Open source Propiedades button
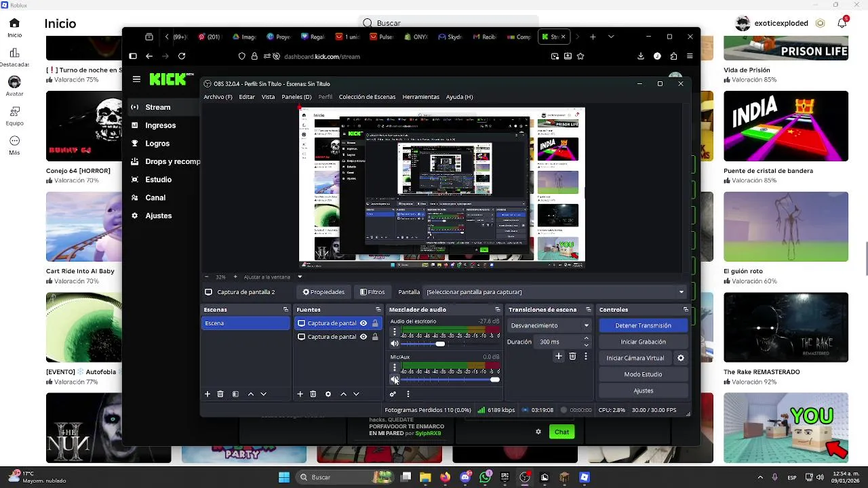868x488 pixels. 323,292
